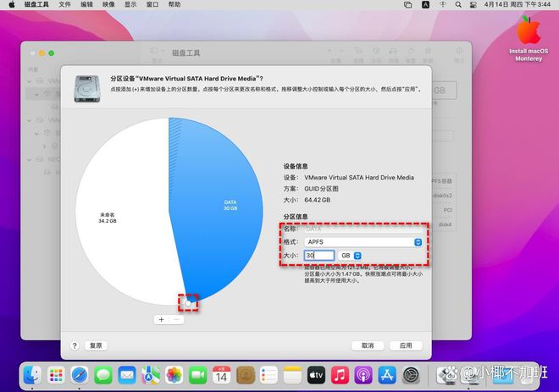Open Calendar from the Dock
The image size is (559, 392).
pos(221,375)
